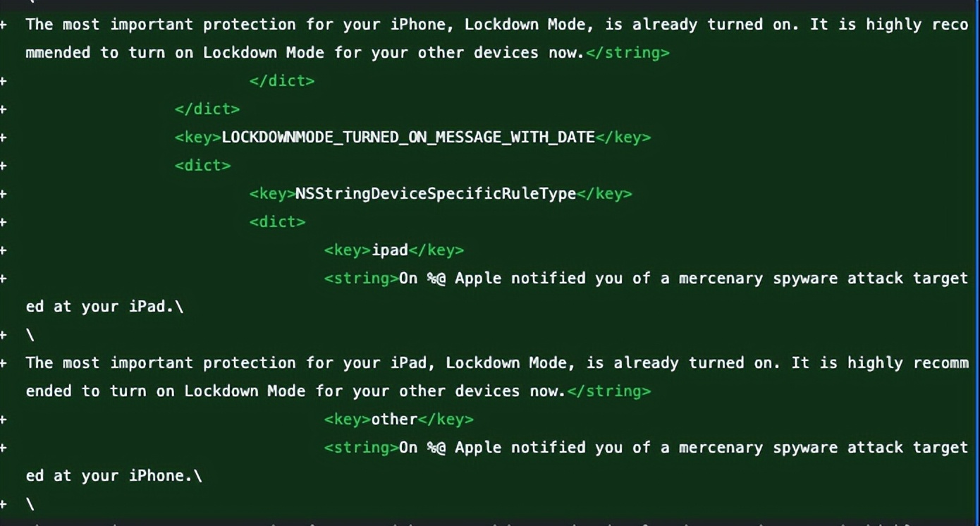This screenshot has width=980, height=526.
Task: Click the plus marker beside LOCKDOWNMODE key line
Action: [4, 137]
